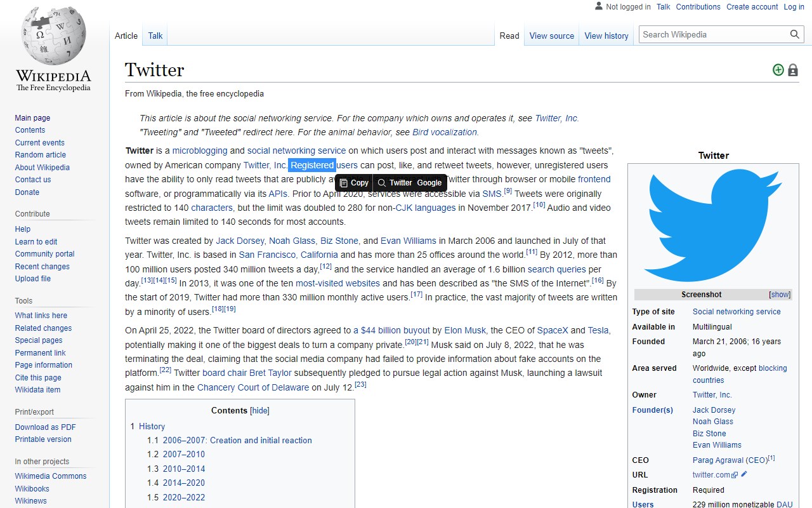Click the green plus good-article icon

click(x=778, y=70)
